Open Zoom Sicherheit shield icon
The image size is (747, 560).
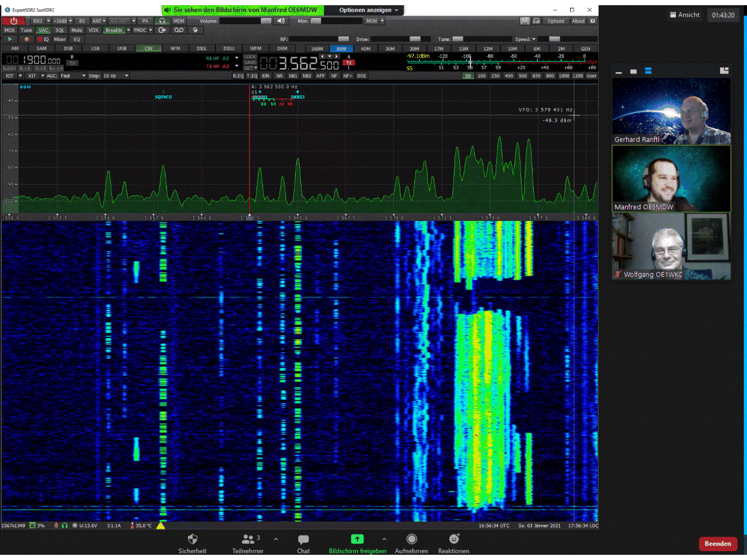click(x=192, y=539)
